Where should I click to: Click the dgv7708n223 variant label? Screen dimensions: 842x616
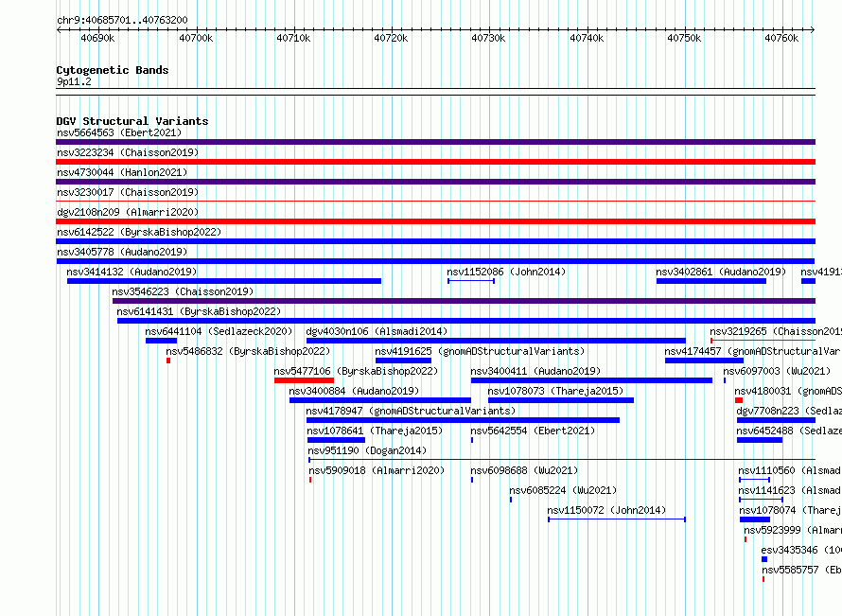coord(789,411)
